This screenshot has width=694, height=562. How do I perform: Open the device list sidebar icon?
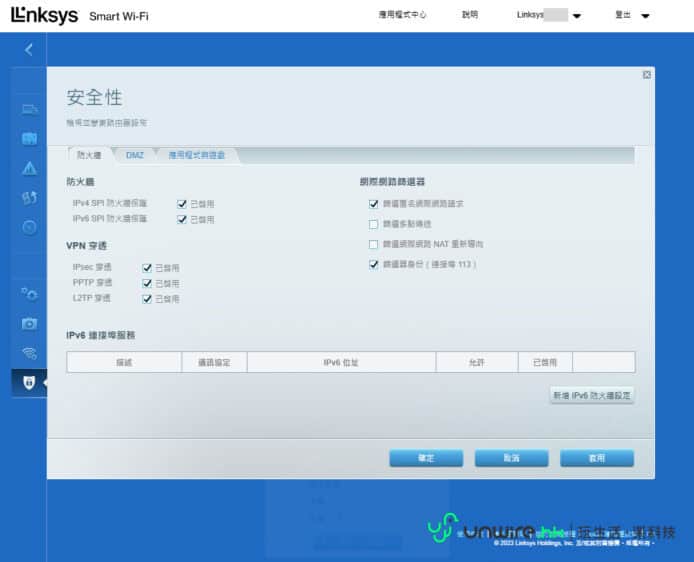coord(29,109)
